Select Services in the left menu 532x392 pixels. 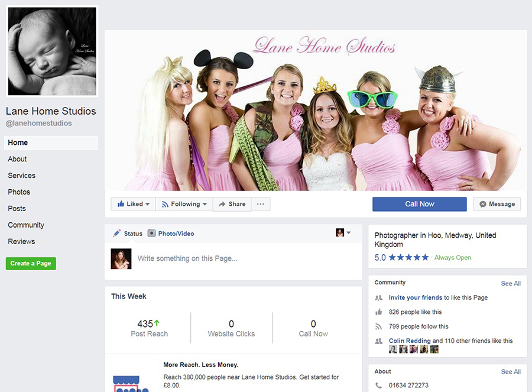pos(22,176)
